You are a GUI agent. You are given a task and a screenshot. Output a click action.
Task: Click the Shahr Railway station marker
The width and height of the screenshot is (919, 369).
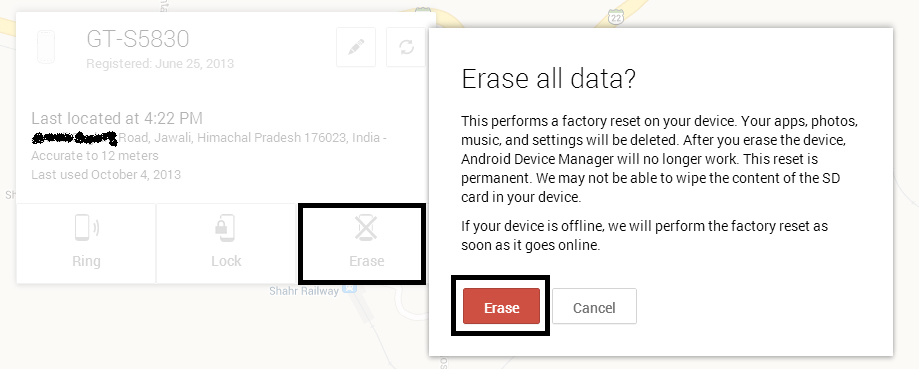pyautogui.click(x=350, y=289)
